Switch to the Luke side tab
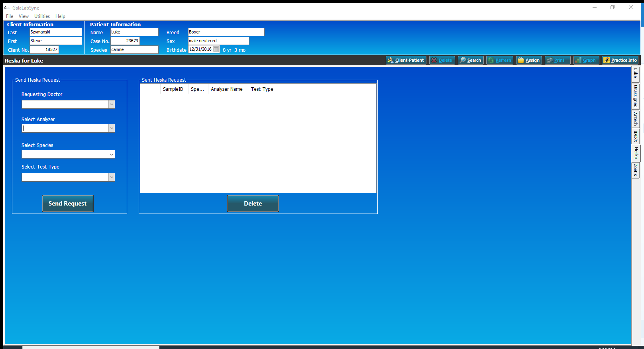 coord(636,74)
